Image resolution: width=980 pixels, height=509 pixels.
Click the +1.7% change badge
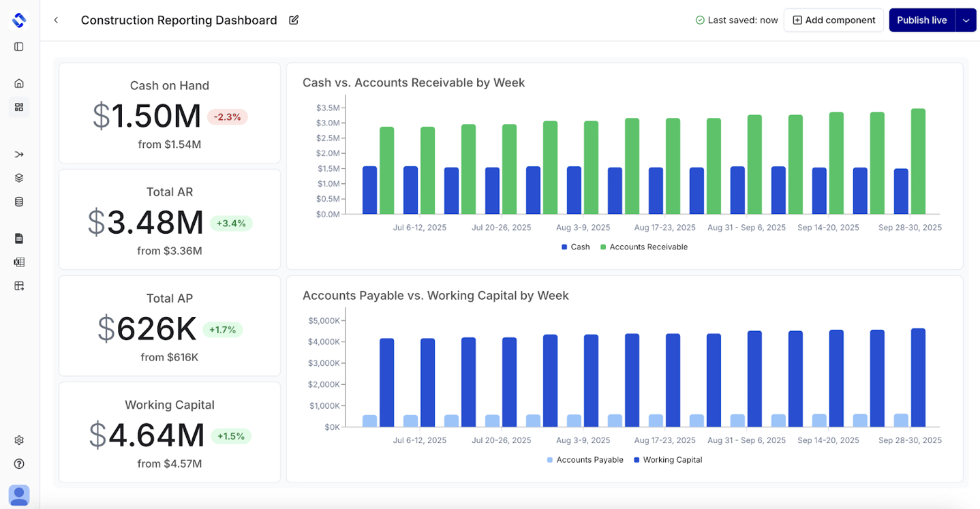[x=223, y=330]
